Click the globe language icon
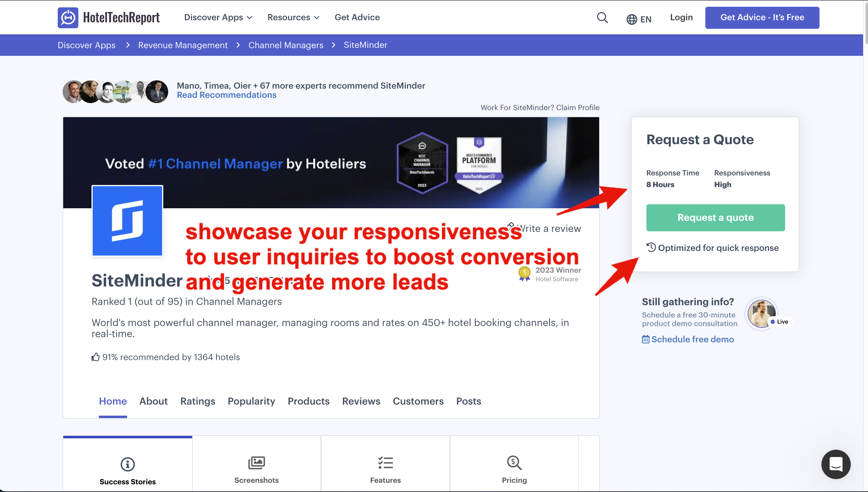This screenshot has height=492, width=868. (x=631, y=19)
